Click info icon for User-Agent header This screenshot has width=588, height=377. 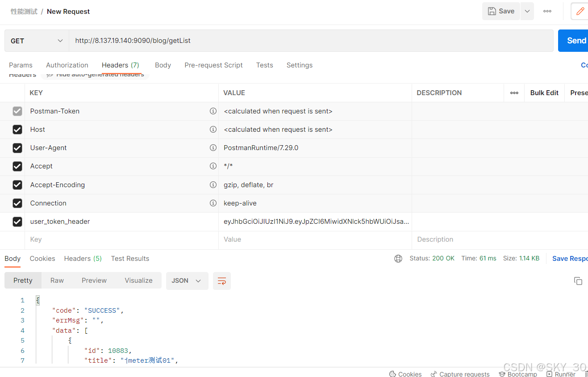pos(213,148)
